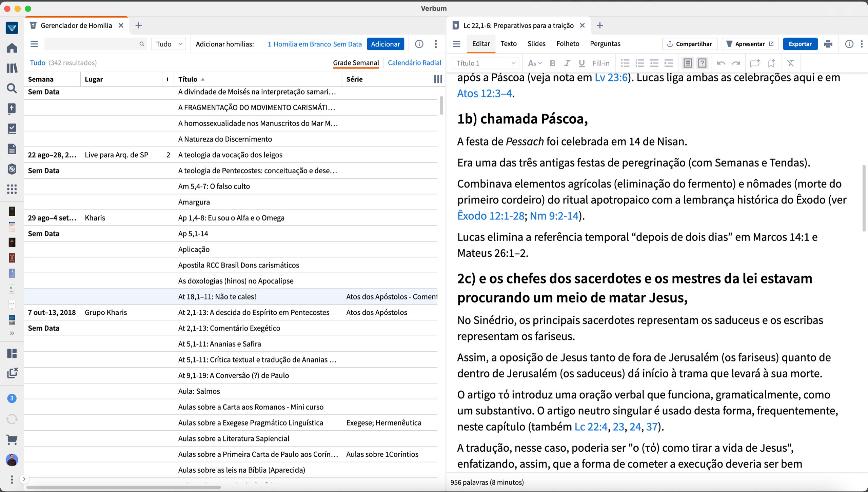Select the Editar tab

point(481,44)
